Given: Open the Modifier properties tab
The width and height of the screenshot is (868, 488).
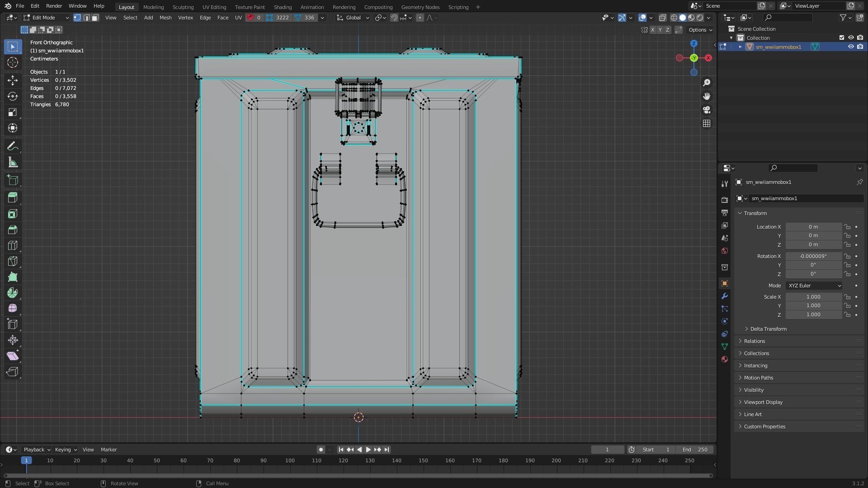Looking at the screenshot, I should click(x=725, y=296).
